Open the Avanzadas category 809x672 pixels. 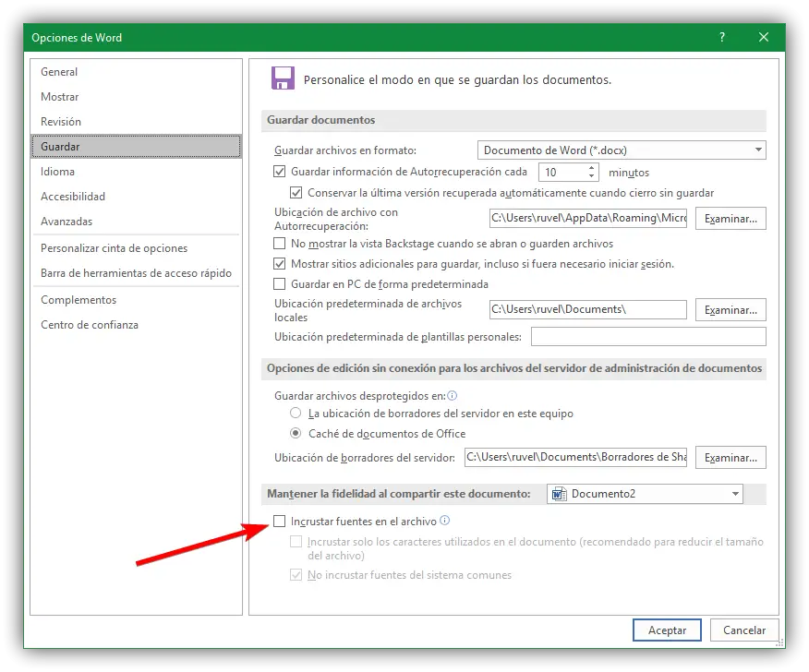pyautogui.click(x=136, y=221)
